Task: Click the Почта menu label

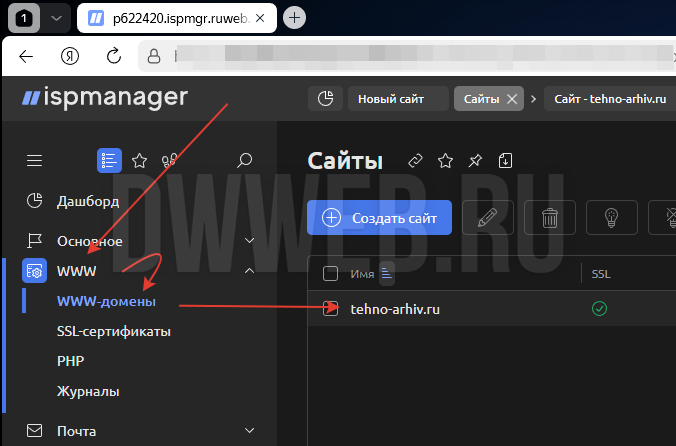Action: click(x=76, y=431)
